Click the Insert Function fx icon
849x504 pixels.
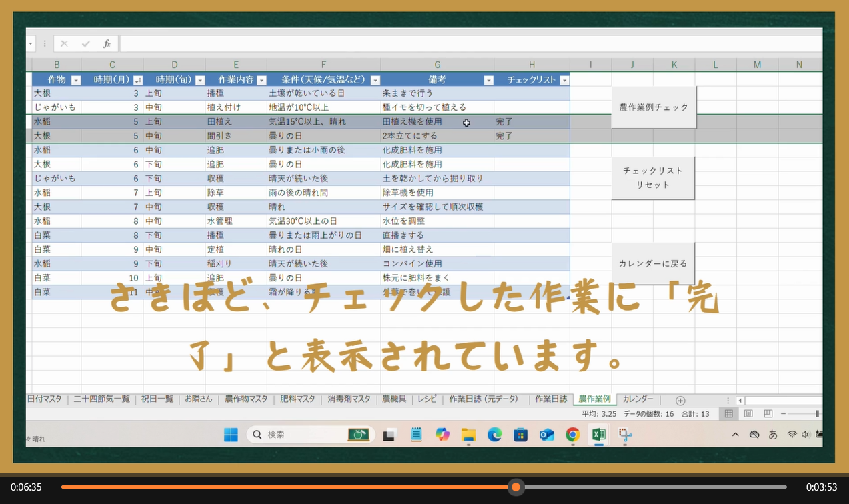click(107, 44)
